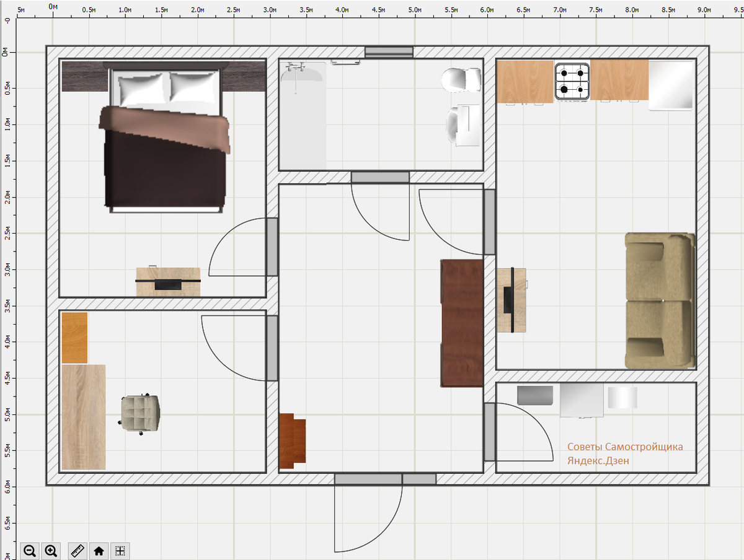The width and height of the screenshot is (744, 560).
Task: Click the small red cabinet near the entrance
Action: [x=292, y=440]
